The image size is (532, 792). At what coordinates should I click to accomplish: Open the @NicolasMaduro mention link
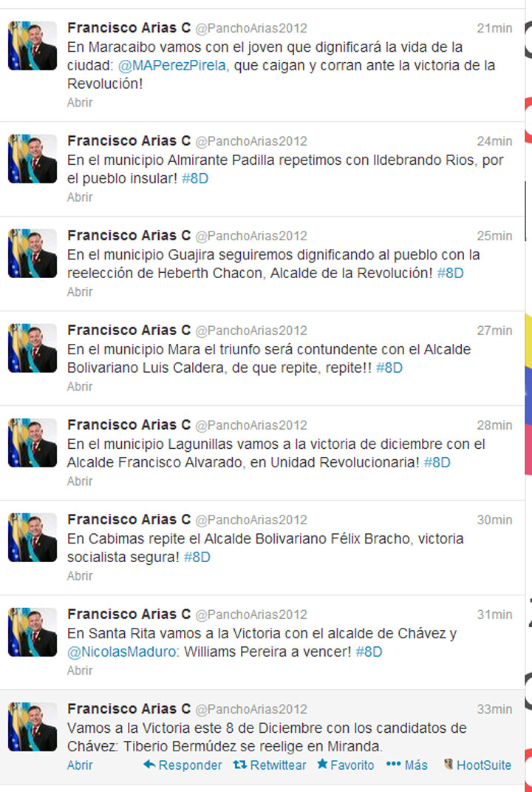tap(121, 651)
